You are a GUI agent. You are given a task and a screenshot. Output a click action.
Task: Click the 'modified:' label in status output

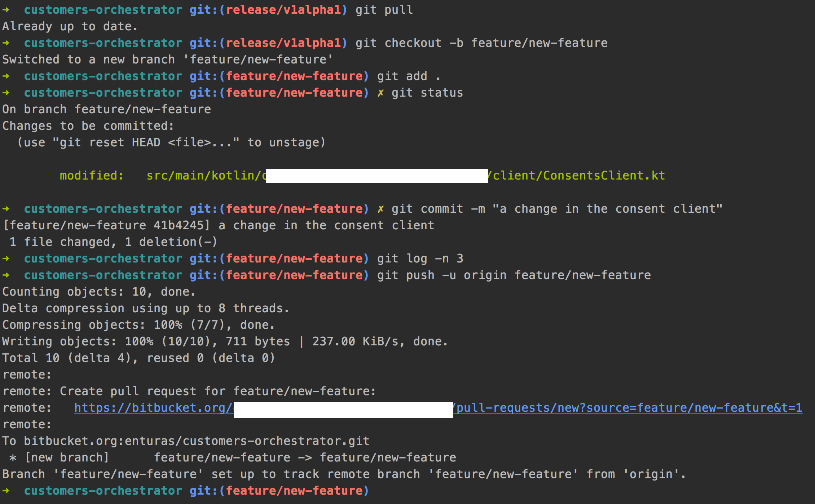pos(92,176)
